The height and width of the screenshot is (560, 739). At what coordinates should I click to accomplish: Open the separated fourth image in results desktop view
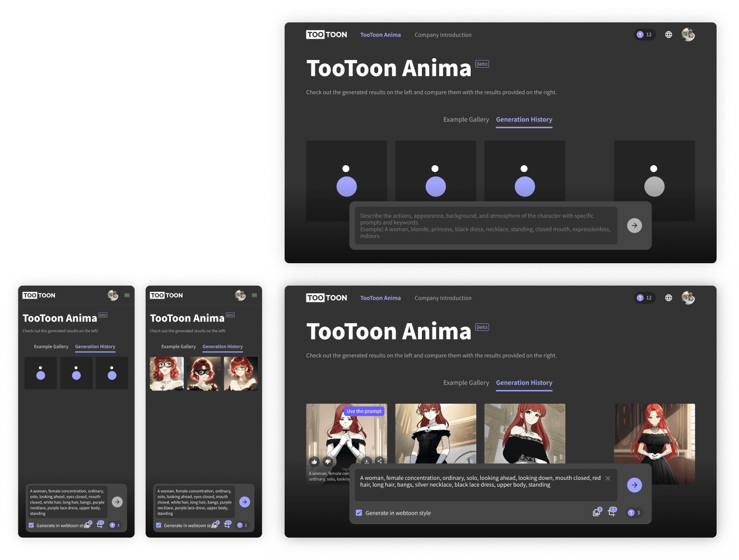[654, 444]
